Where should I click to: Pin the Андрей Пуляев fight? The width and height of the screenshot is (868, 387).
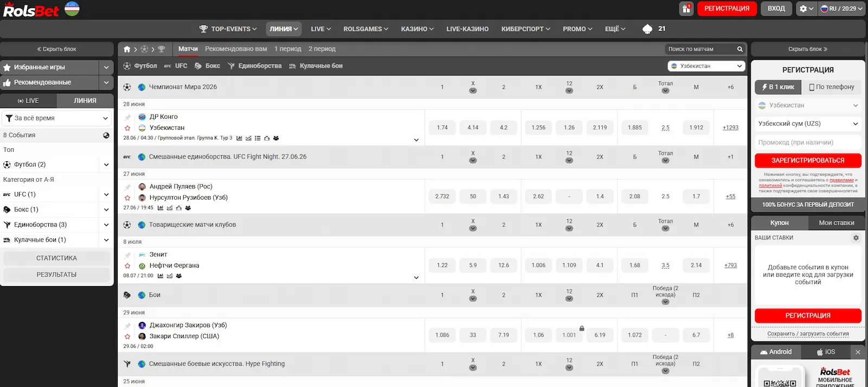pyautogui.click(x=127, y=187)
